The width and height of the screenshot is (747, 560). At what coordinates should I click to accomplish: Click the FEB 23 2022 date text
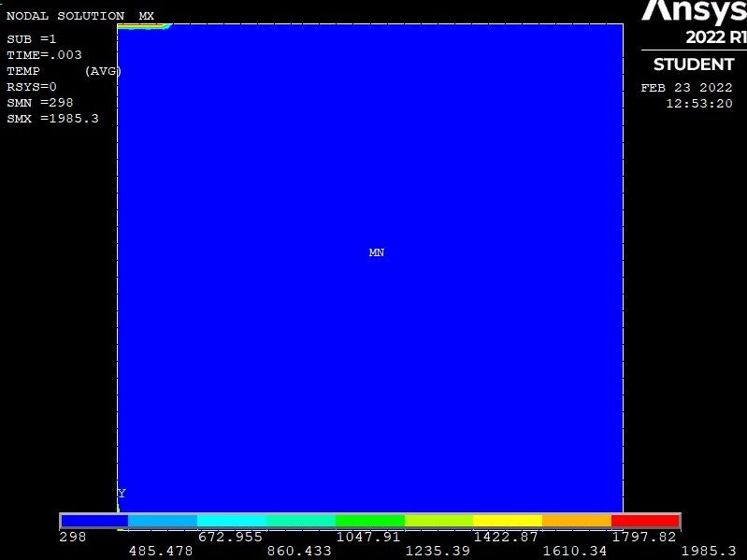pos(686,88)
